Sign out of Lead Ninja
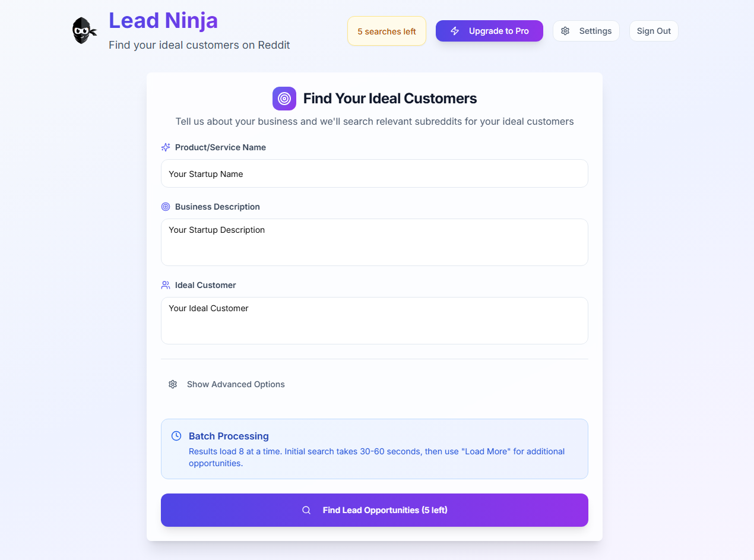The height and width of the screenshot is (560, 754). pos(653,30)
